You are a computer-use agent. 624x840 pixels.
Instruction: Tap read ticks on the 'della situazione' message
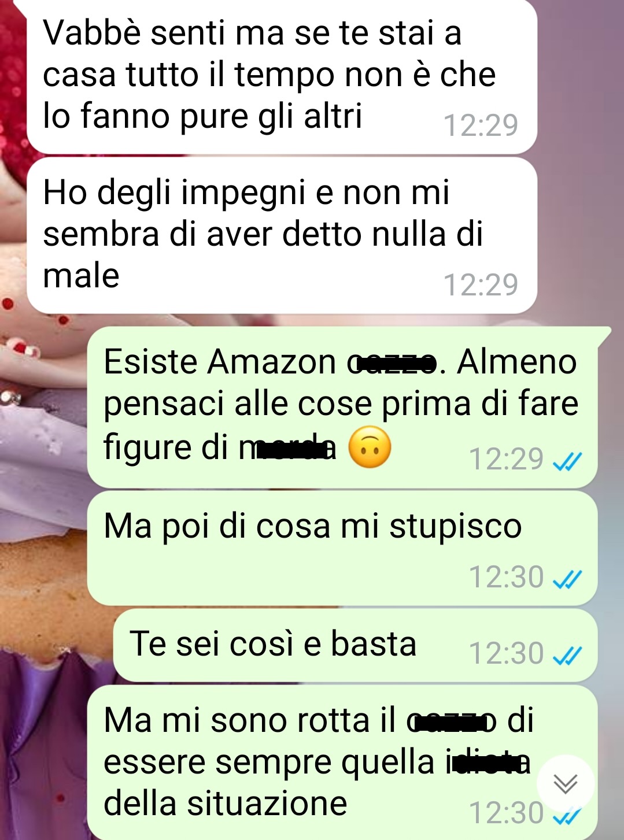pos(567,816)
